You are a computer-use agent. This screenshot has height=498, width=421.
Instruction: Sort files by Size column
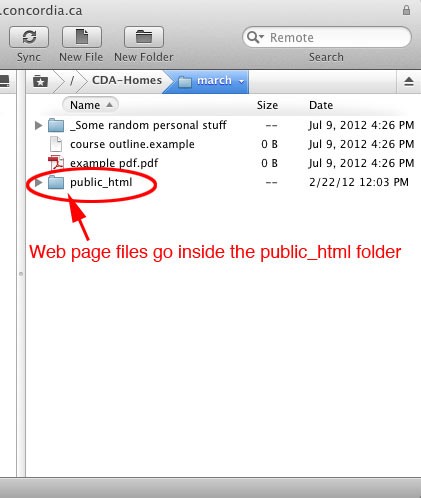click(267, 105)
